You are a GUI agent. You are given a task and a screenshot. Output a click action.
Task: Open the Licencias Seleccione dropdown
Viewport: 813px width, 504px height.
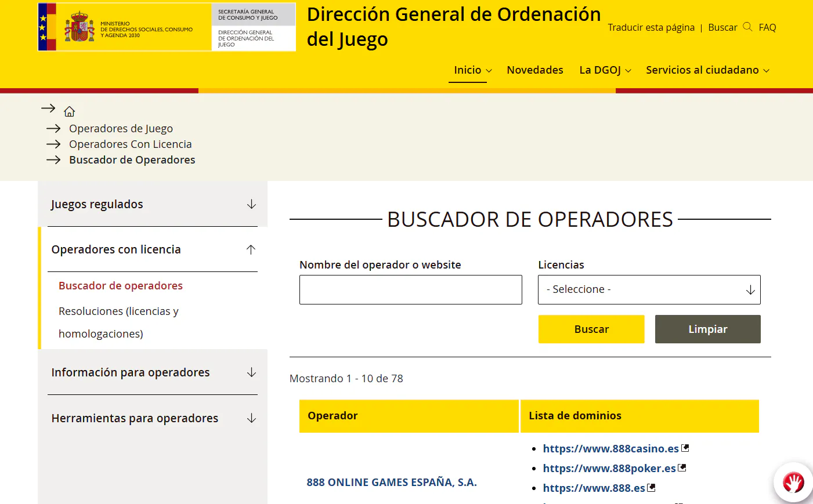pyautogui.click(x=649, y=289)
